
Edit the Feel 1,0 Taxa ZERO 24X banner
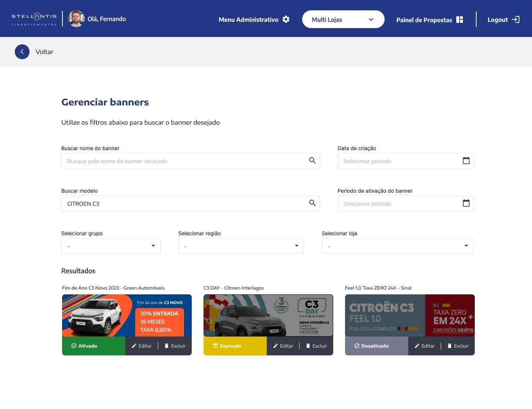click(x=425, y=346)
